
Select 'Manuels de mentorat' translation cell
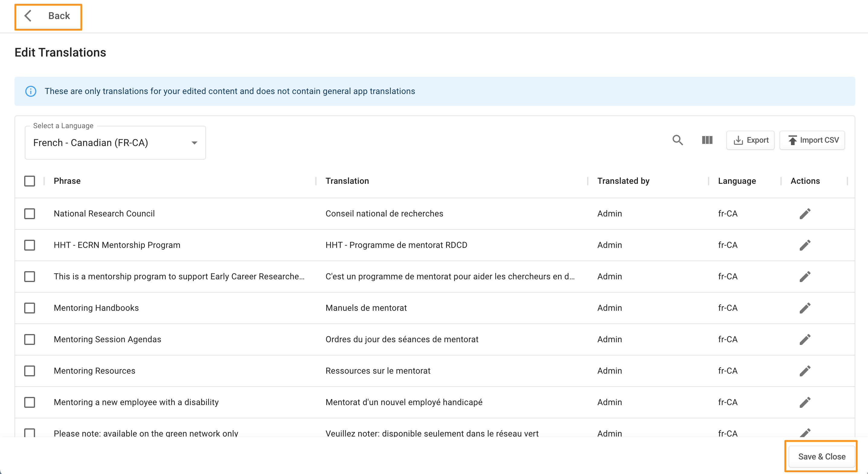[366, 308]
